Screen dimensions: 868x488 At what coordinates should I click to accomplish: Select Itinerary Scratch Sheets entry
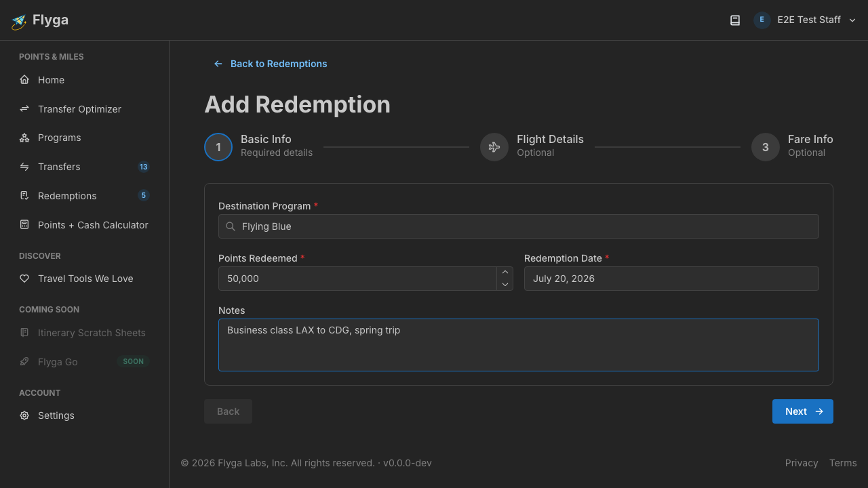click(x=84, y=333)
